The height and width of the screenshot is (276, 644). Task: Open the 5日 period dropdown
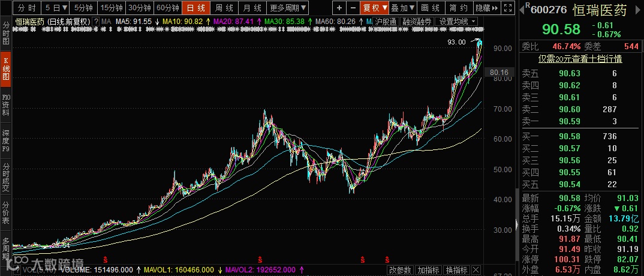tap(56, 7)
